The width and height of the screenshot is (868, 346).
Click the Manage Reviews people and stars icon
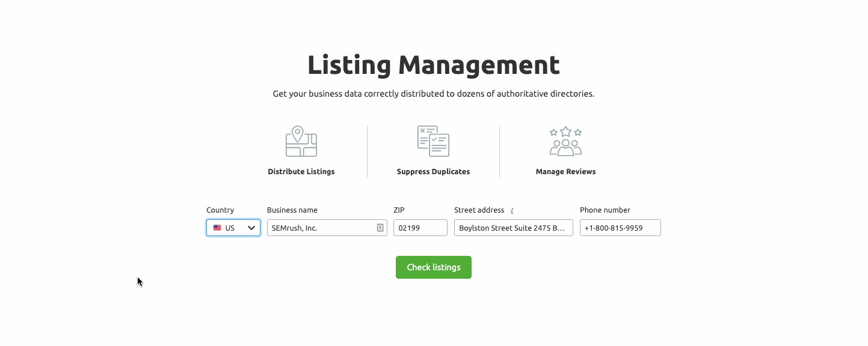[x=565, y=142]
